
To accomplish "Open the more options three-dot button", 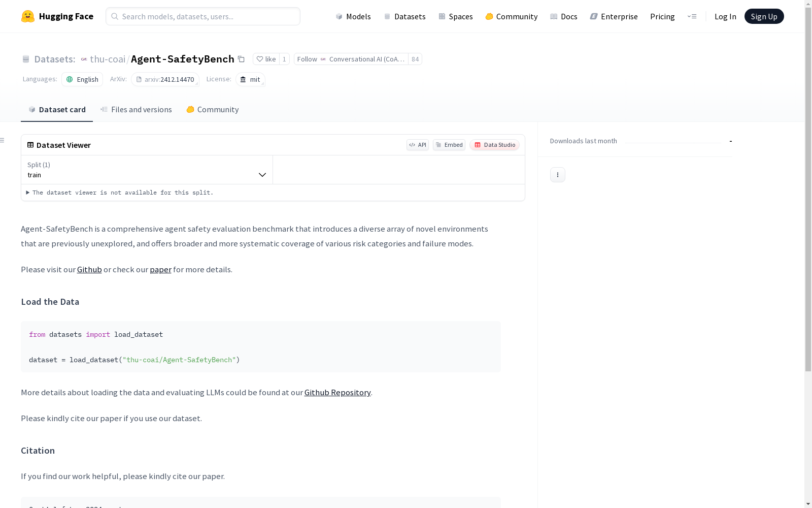I will coord(558,175).
